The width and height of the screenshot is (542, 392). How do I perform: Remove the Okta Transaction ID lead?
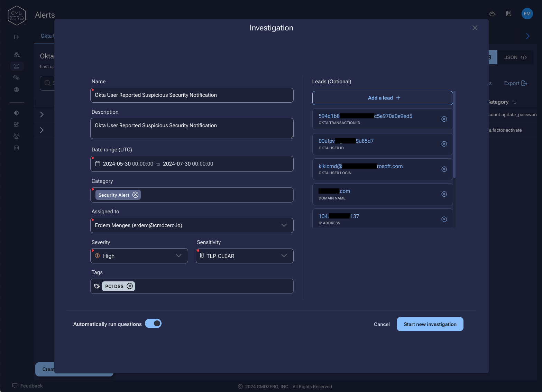pos(444,119)
